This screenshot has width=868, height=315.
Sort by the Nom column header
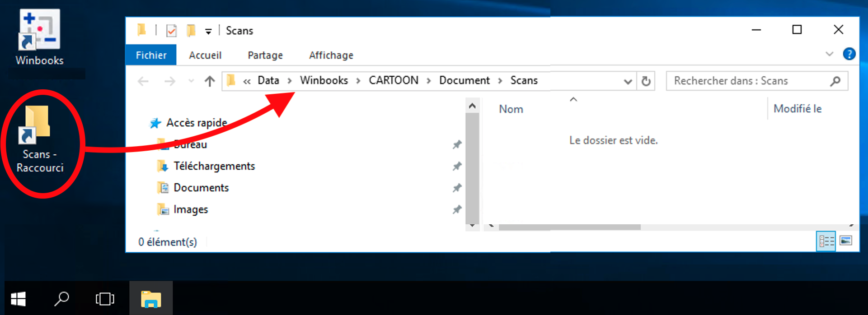coord(511,109)
